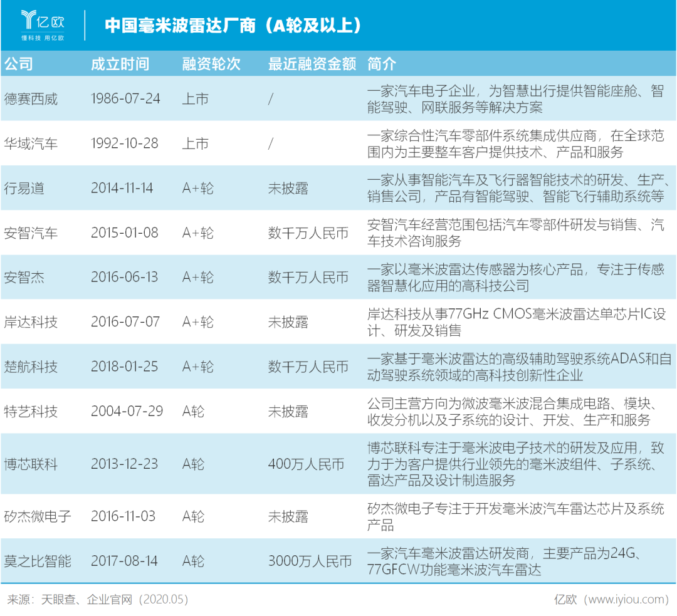Click the 行易道 company description text
Image resolution: width=677 pixels, height=616 pixels.
pos(517,188)
